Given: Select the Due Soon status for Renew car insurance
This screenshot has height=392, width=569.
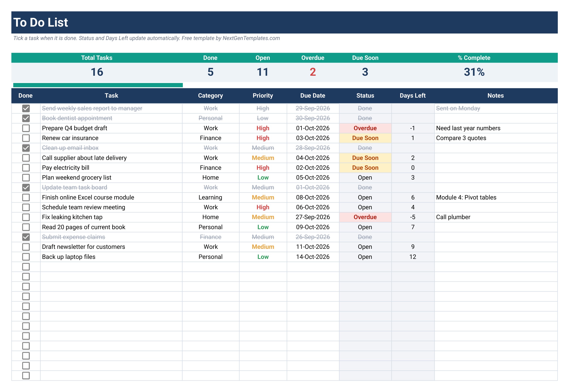Looking at the screenshot, I should click(365, 138).
